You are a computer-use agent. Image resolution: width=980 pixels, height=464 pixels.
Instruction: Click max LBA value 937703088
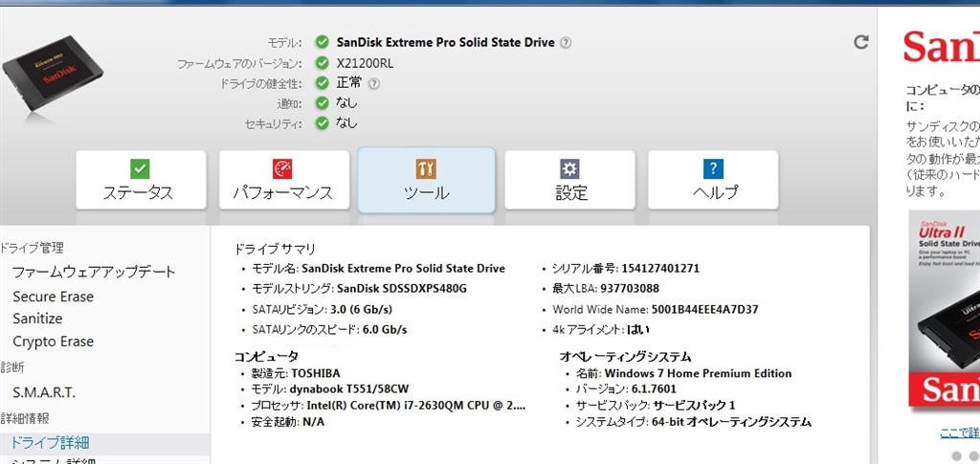coord(630,289)
